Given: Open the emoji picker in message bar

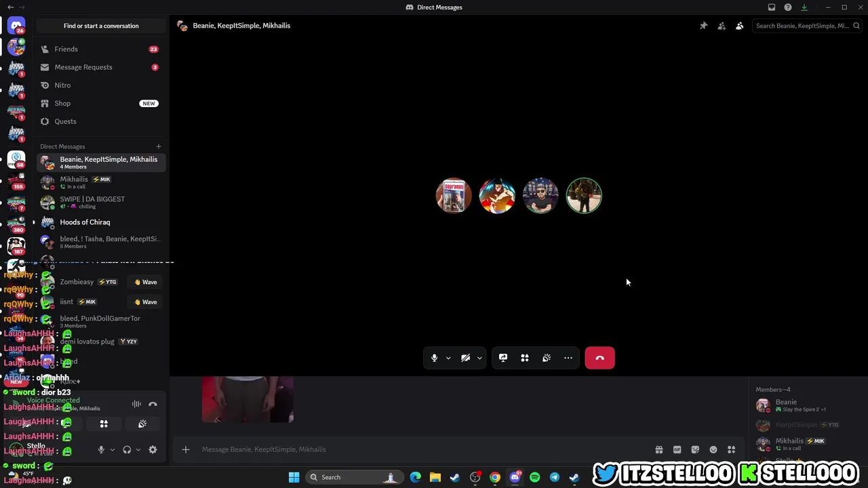Looking at the screenshot, I should (713, 449).
